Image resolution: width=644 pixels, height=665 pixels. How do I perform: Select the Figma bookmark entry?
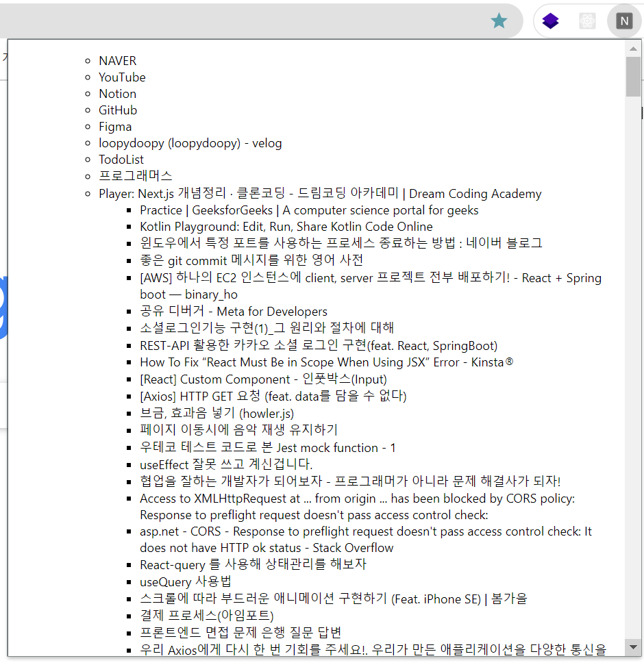pos(115,127)
